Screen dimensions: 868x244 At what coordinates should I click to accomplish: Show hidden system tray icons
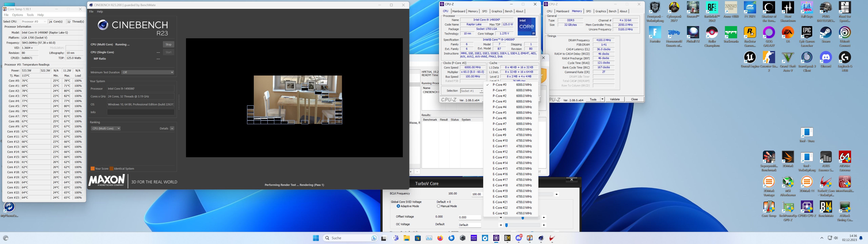822,238
